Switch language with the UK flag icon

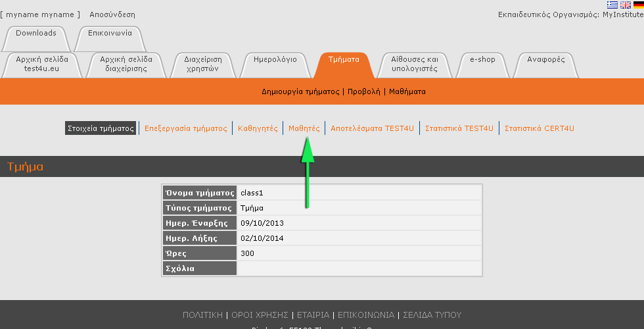(625, 5)
